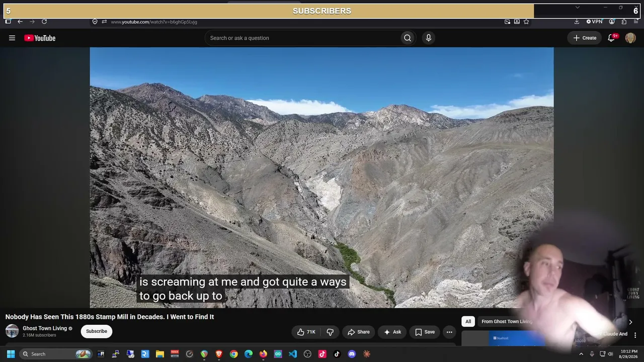Click the Share button
The width and height of the screenshot is (644, 362).
pyautogui.click(x=359, y=332)
